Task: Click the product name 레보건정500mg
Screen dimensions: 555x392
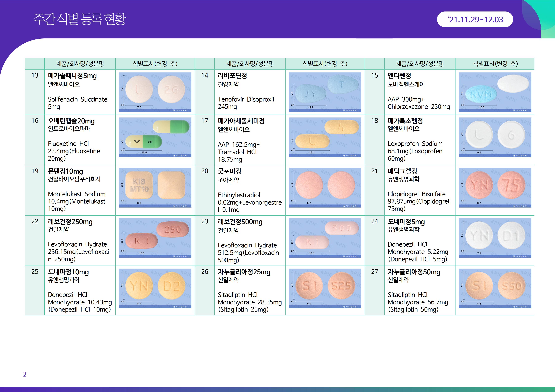Action: point(240,222)
